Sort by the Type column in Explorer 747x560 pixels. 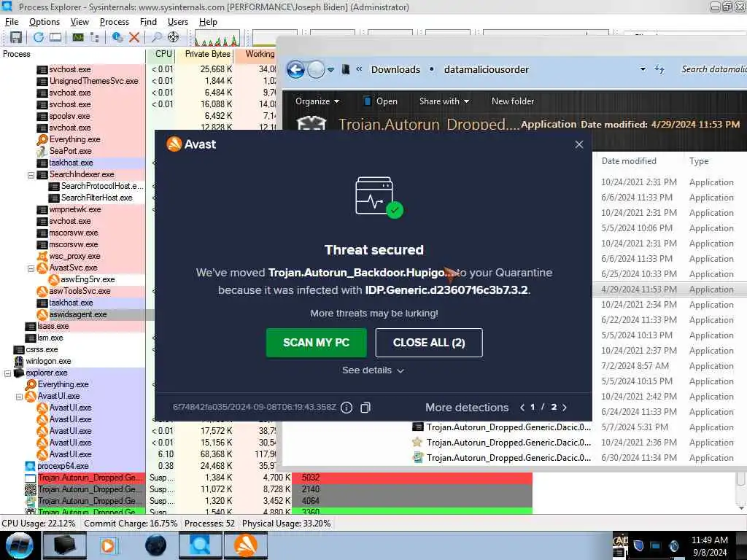click(699, 161)
